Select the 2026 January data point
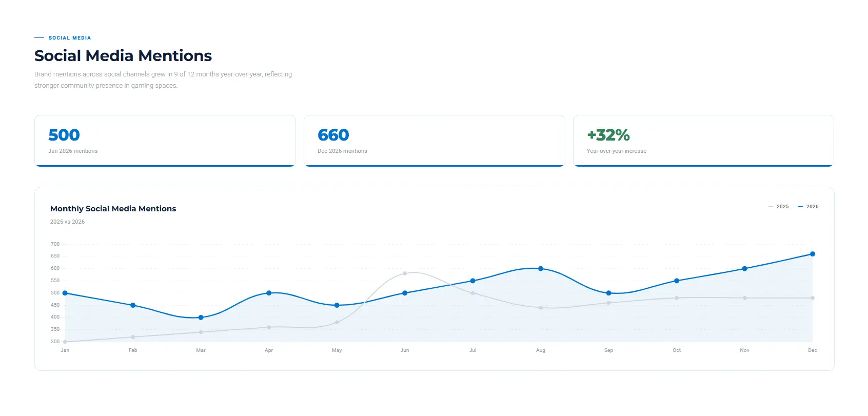The image size is (868, 416). click(65, 293)
